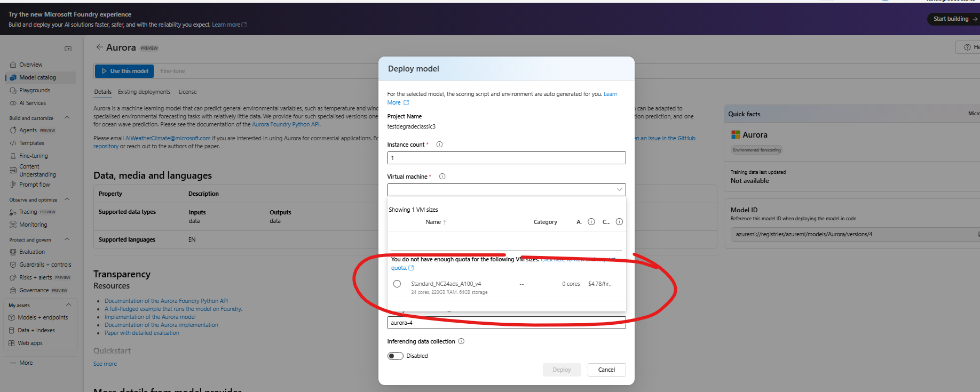Click the Fine-tuning sidebar icon
This screenshot has height=392, width=980.
click(13, 156)
